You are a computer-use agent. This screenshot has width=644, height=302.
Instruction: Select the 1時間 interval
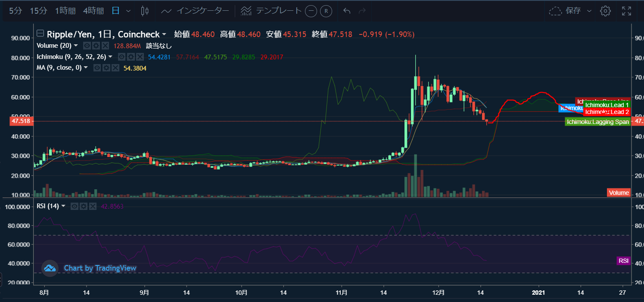click(x=65, y=11)
